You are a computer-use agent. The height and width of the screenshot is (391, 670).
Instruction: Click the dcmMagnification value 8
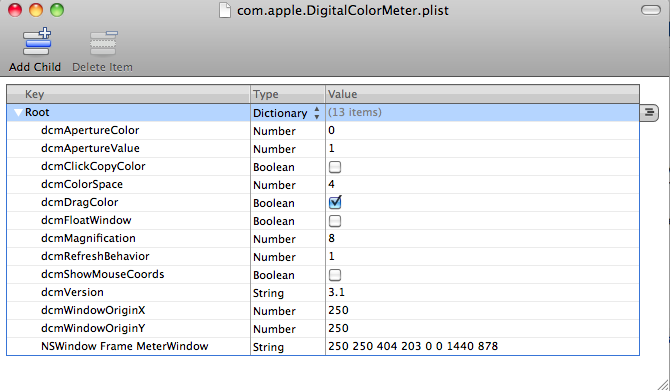pyautogui.click(x=332, y=238)
